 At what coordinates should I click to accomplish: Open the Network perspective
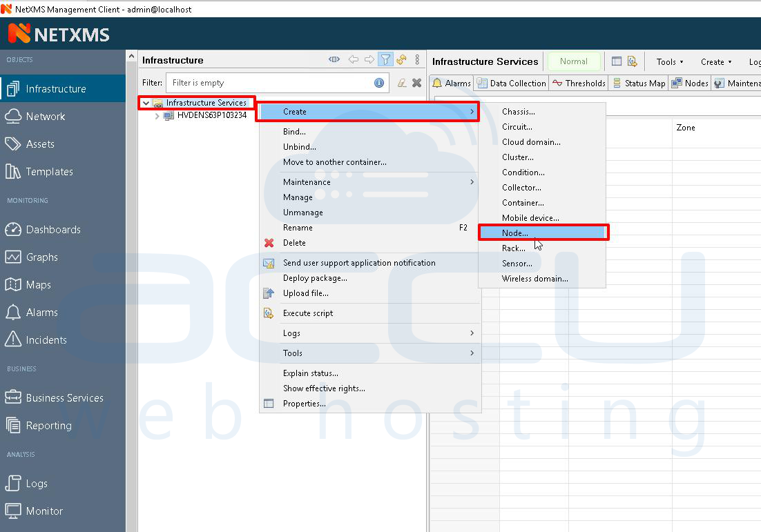click(x=63, y=117)
